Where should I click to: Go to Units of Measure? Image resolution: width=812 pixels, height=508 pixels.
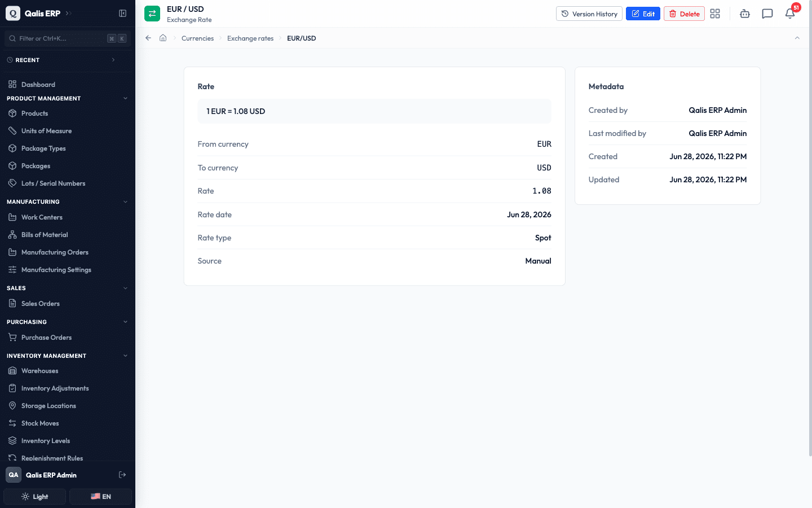click(x=68, y=131)
